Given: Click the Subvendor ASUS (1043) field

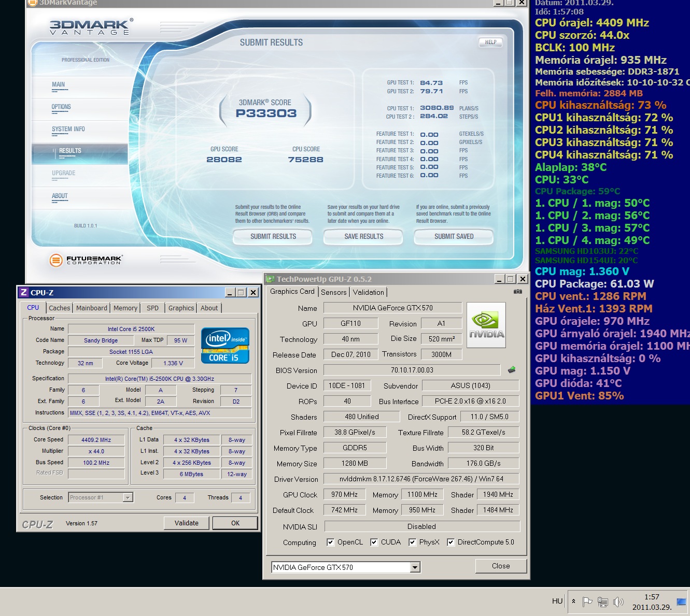Looking at the screenshot, I should pyautogui.click(x=471, y=385).
